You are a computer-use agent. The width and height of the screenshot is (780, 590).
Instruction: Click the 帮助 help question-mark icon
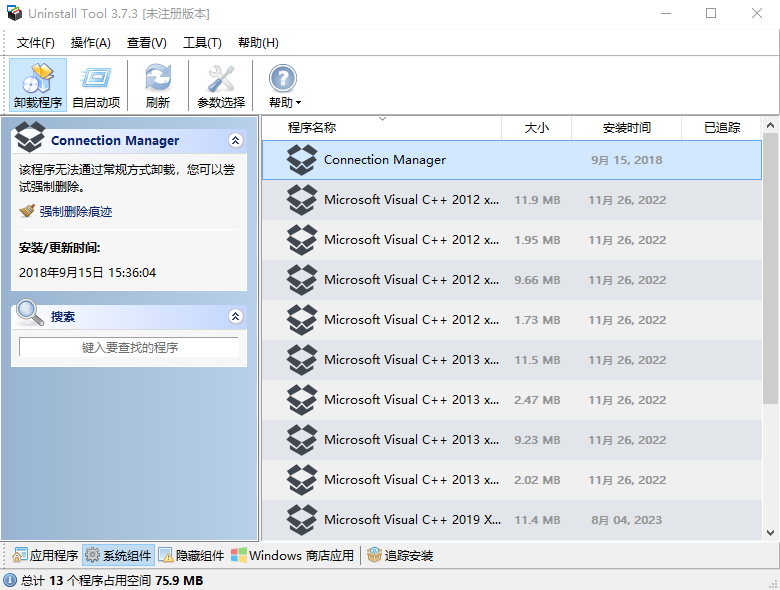point(283,79)
